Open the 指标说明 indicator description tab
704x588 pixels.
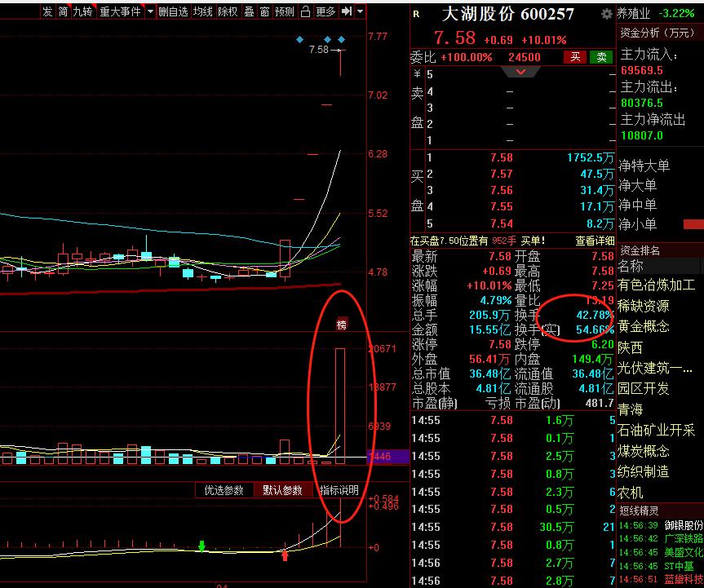point(339,490)
